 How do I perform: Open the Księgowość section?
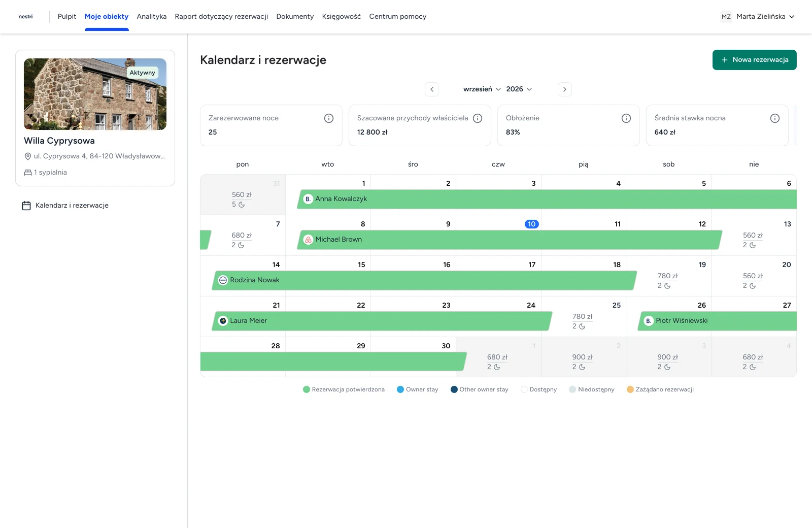point(342,17)
